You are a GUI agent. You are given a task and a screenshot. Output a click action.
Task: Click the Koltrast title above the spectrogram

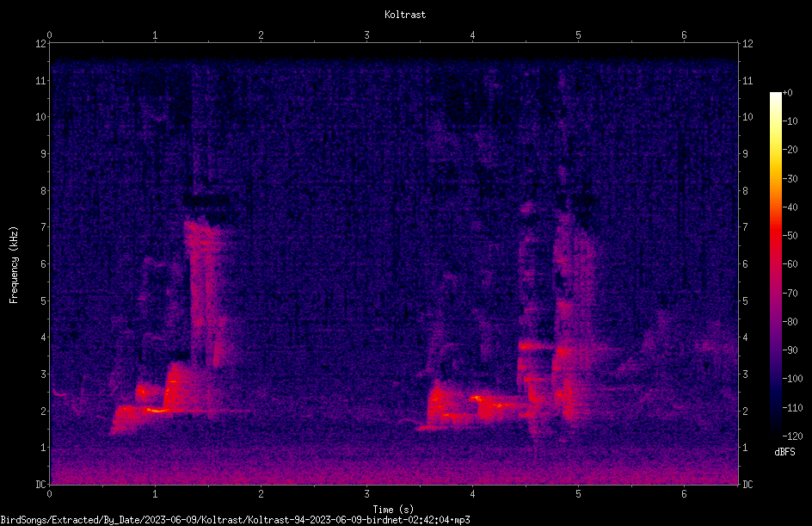pos(405,15)
